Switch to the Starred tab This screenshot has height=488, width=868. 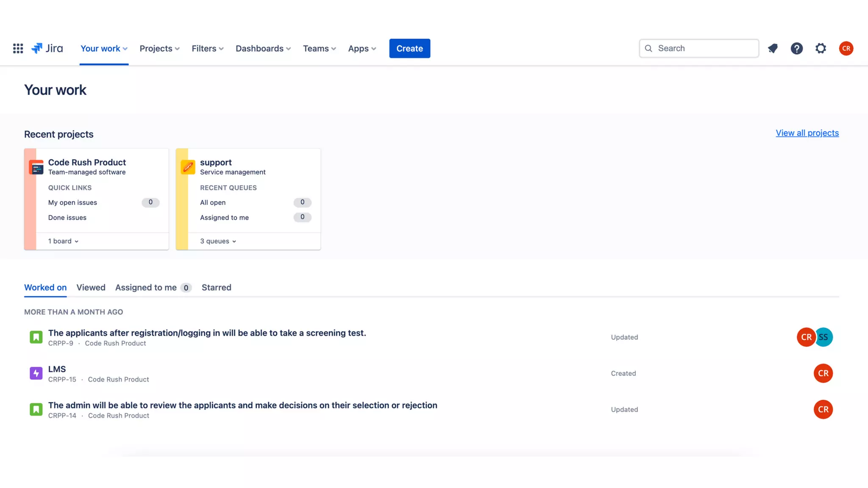pyautogui.click(x=216, y=287)
